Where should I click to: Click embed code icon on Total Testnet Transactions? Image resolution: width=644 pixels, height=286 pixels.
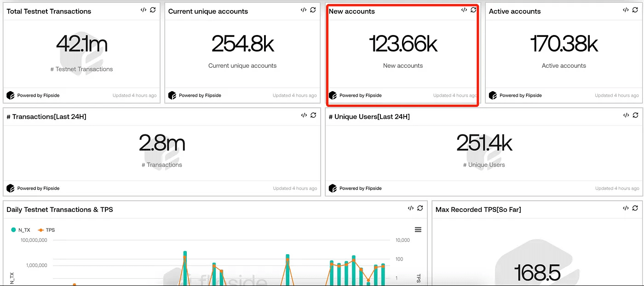[x=144, y=10]
